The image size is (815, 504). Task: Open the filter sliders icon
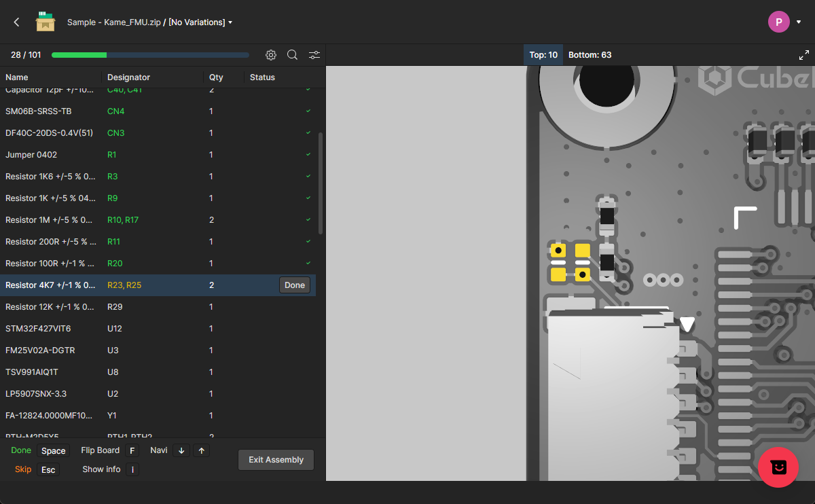point(314,55)
